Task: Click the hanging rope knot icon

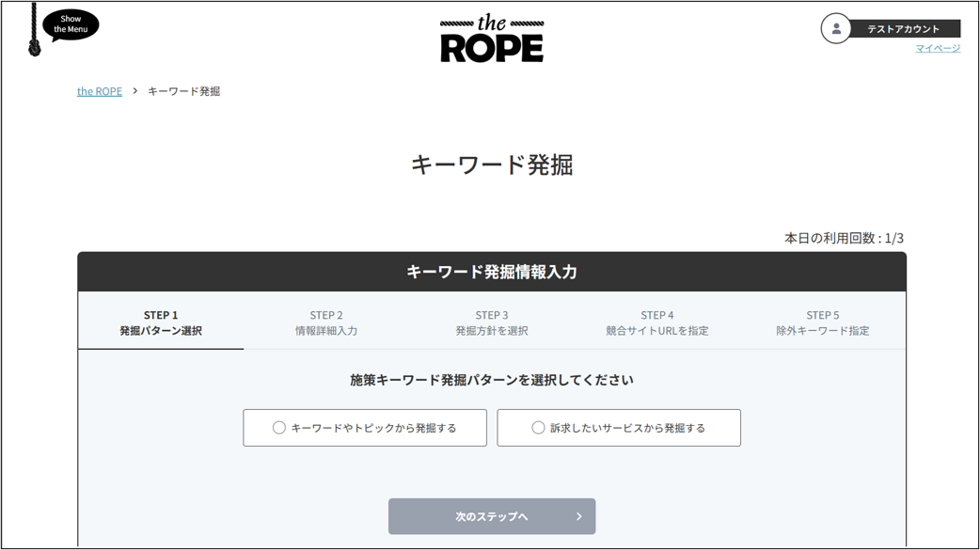Action: coord(35,43)
